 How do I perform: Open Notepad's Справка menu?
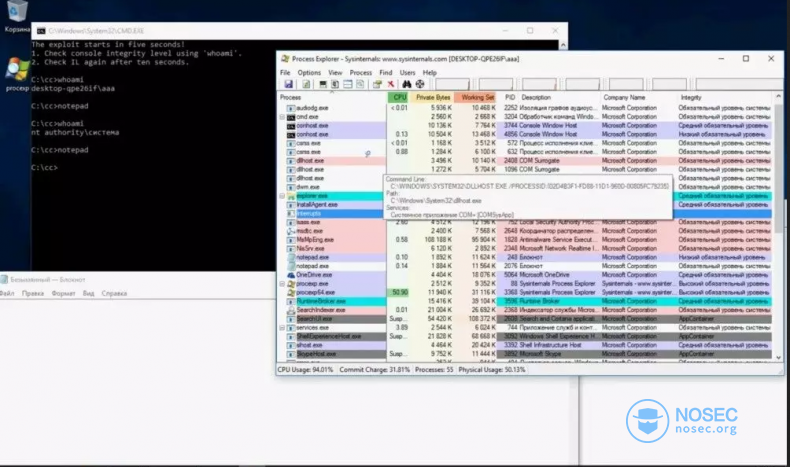(x=114, y=293)
